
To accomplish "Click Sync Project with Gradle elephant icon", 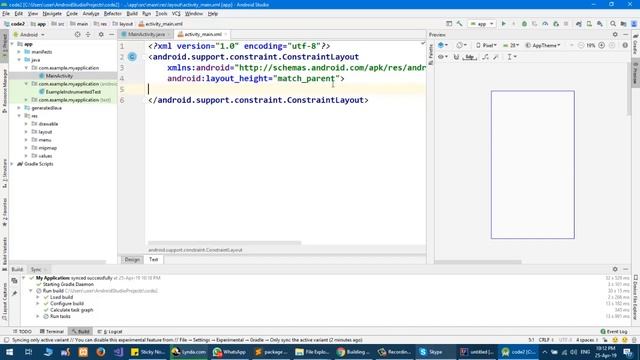I will click(579, 24).
